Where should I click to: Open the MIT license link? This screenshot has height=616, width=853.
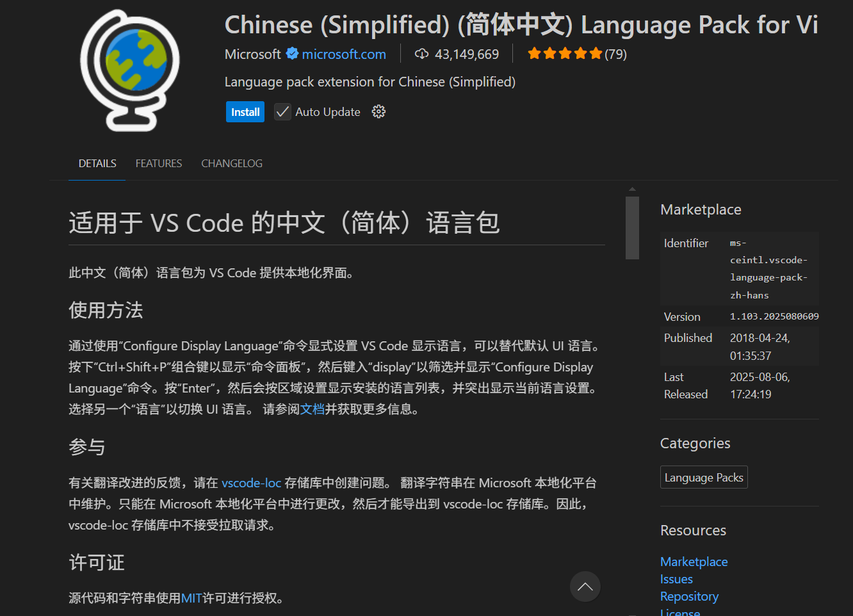tap(191, 598)
